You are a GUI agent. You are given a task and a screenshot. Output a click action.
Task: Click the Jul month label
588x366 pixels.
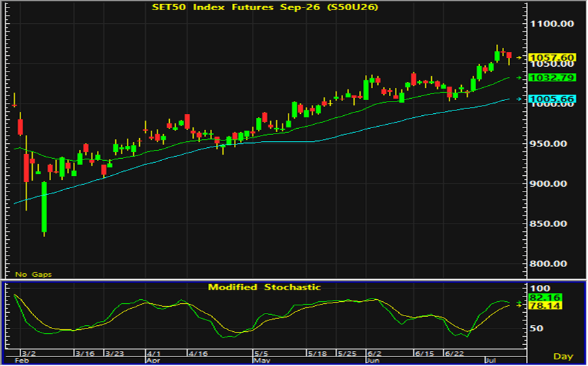pos(490,361)
